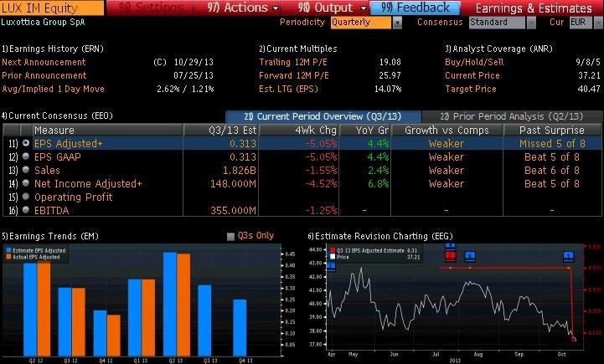Click the Growth vs Comps column header
This screenshot has width=604, height=364.
coord(447,130)
